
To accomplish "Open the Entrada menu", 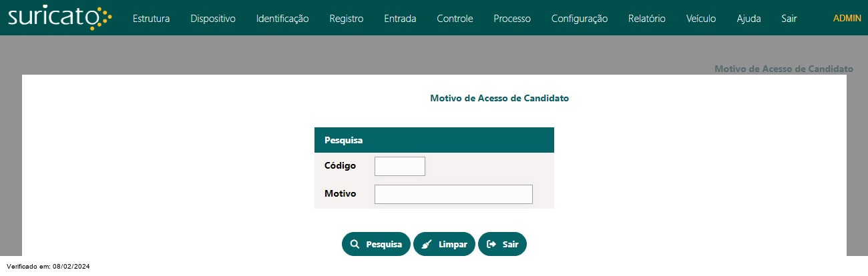I will coord(400,19).
